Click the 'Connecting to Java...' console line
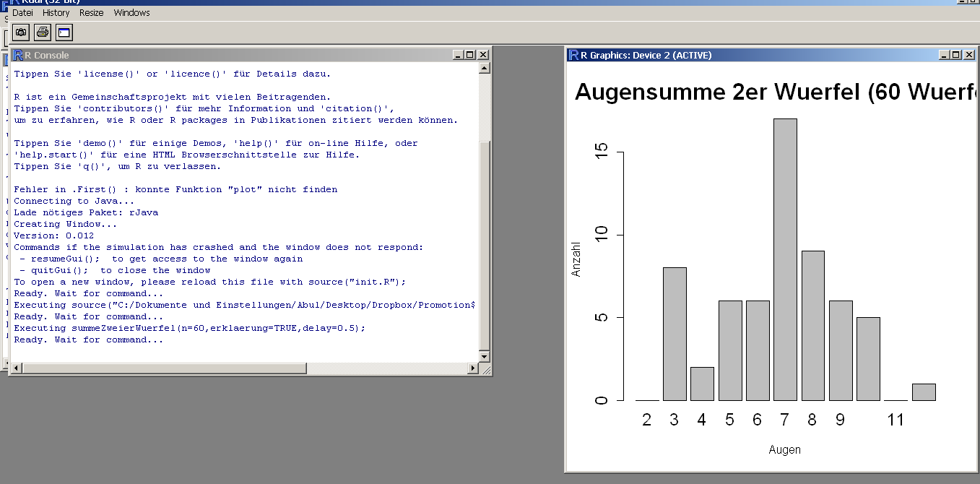 coord(74,201)
